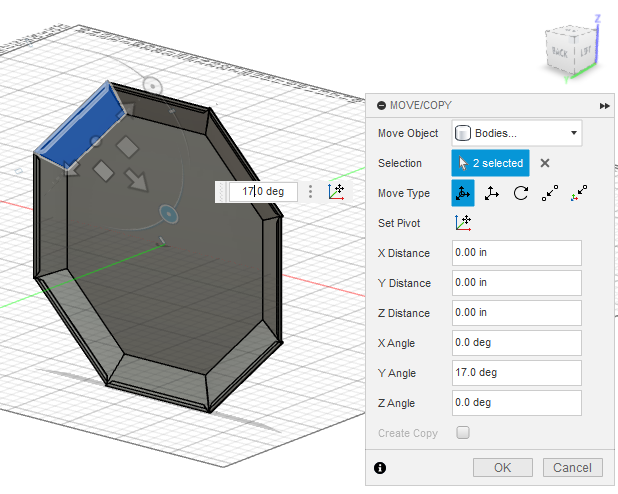Click the info icon at dialog bottom
This screenshot has height=494, width=618.
point(380,468)
